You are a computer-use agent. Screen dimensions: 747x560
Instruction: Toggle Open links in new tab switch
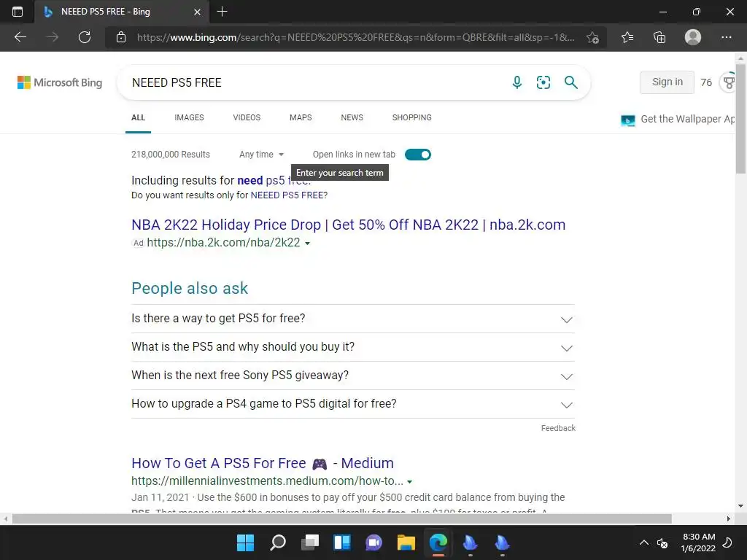(x=418, y=155)
